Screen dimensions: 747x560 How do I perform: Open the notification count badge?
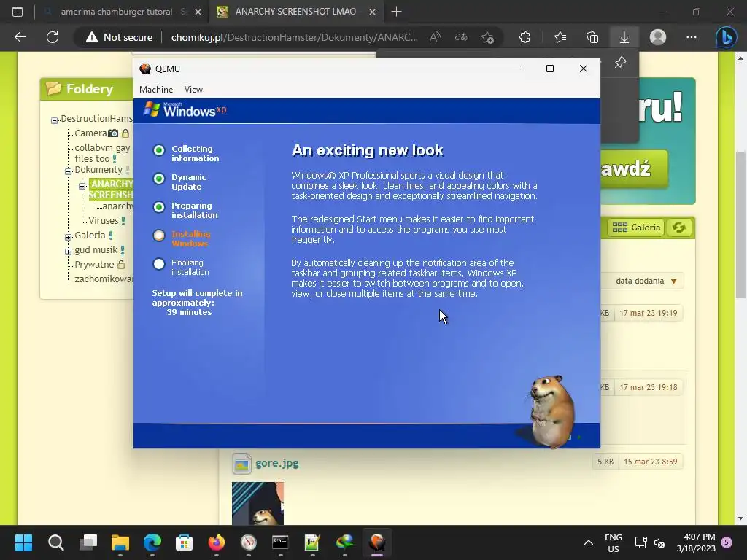click(x=727, y=542)
